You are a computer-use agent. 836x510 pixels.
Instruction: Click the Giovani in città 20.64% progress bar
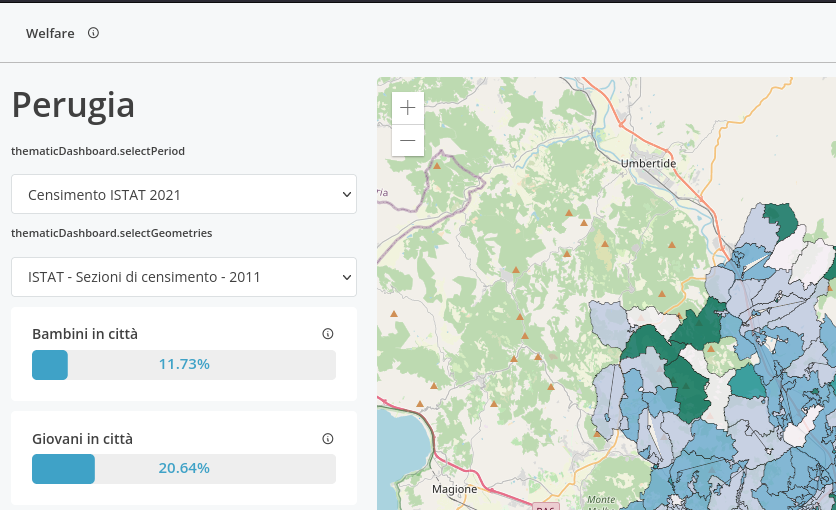coord(184,469)
